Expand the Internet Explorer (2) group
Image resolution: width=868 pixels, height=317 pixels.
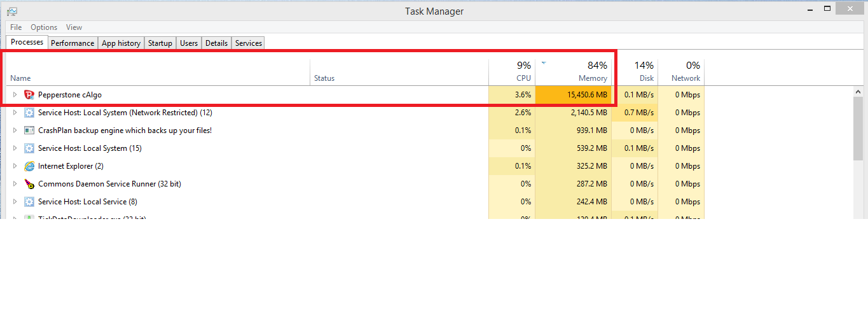click(15, 166)
